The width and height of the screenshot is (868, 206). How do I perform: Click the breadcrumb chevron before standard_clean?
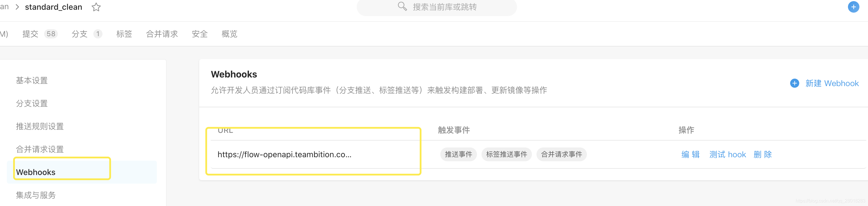pos(17,7)
